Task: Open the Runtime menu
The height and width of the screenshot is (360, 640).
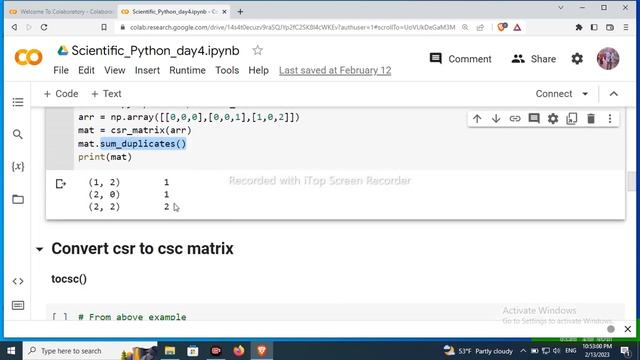Action: click(187, 70)
